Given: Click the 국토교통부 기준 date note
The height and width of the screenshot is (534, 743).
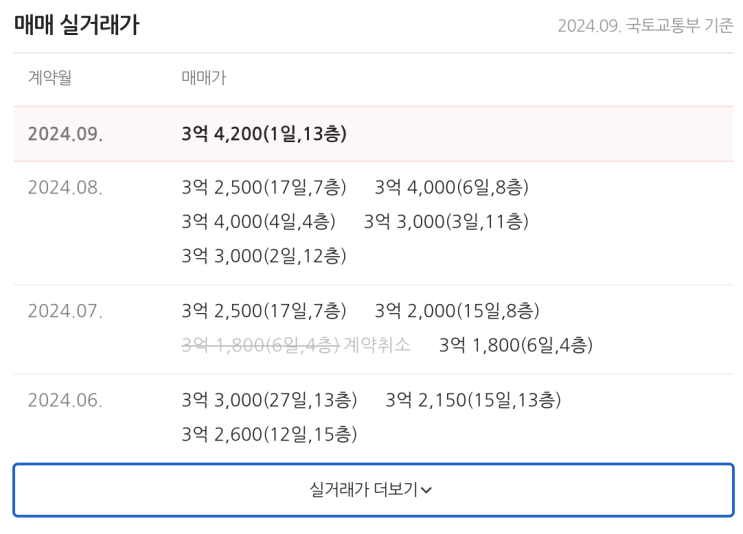Looking at the screenshot, I should [x=645, y=26].
